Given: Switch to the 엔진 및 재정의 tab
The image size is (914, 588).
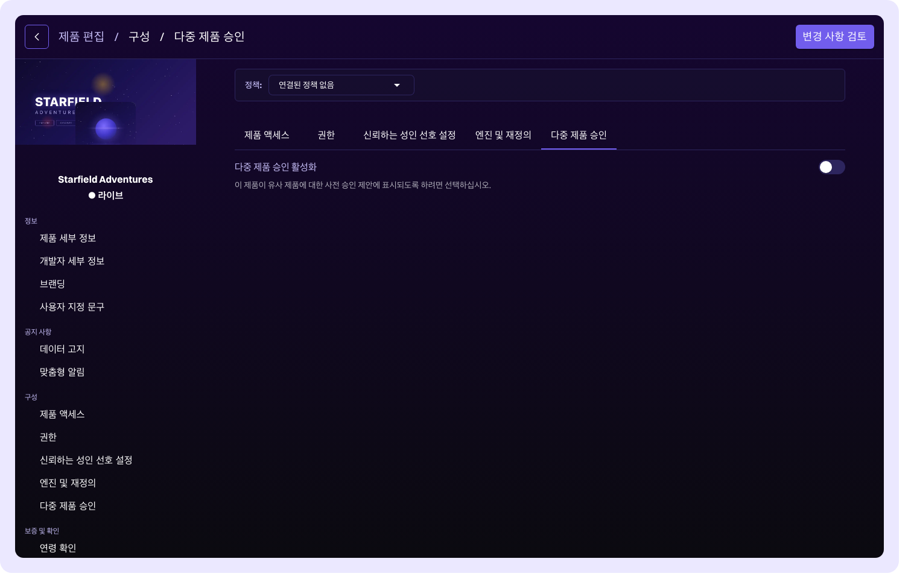Looking at the screenshot, I should 503,135.
